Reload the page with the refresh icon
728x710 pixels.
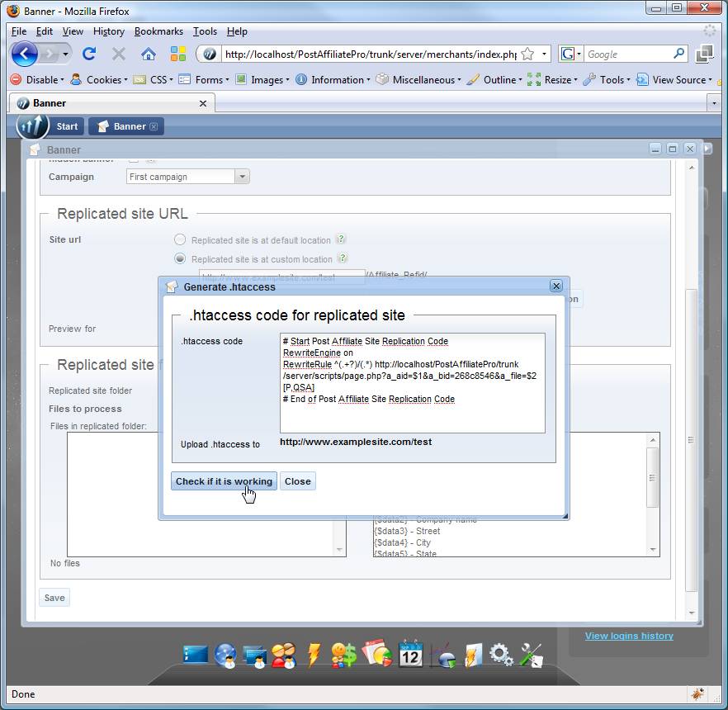point(89,54)
